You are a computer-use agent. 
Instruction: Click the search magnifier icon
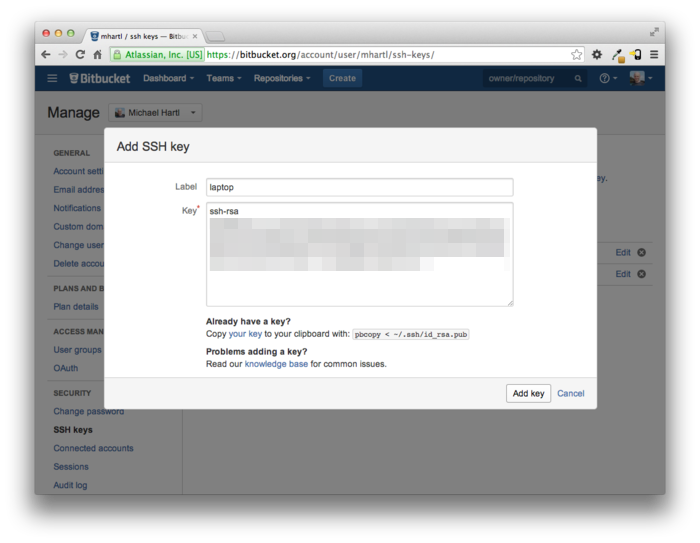pos(578,79)
